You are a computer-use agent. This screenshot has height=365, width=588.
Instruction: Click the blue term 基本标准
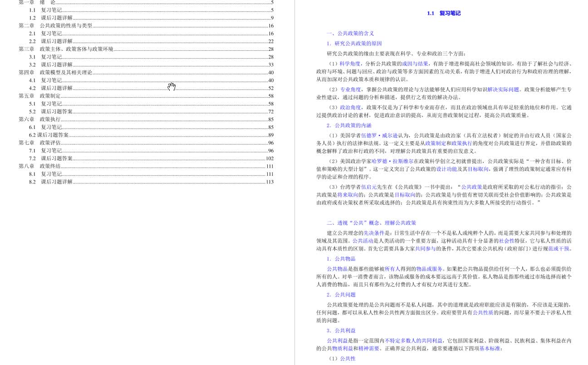click(x=490, y=348)
